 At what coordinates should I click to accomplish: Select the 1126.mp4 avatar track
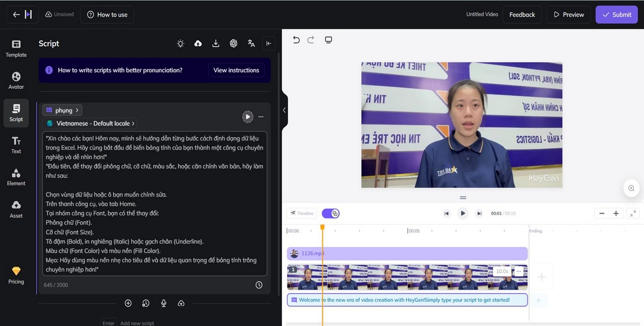407,253
